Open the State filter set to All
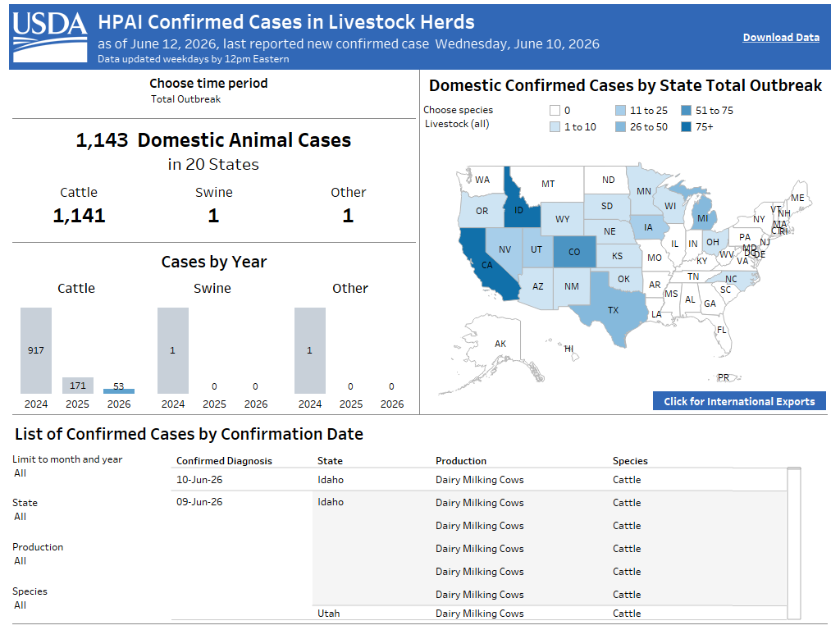The height and width of the screenshot is (630, 840). (x=21, y=517)
